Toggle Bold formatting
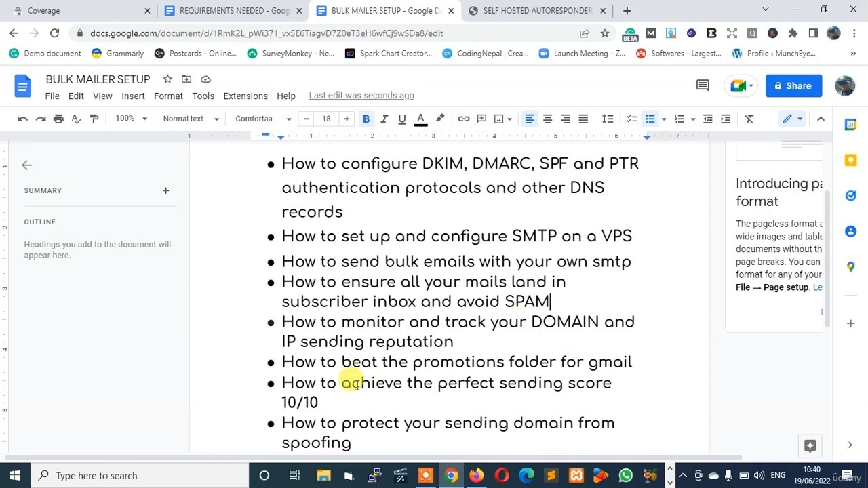868x488 pixels. [x=366, y=119]
